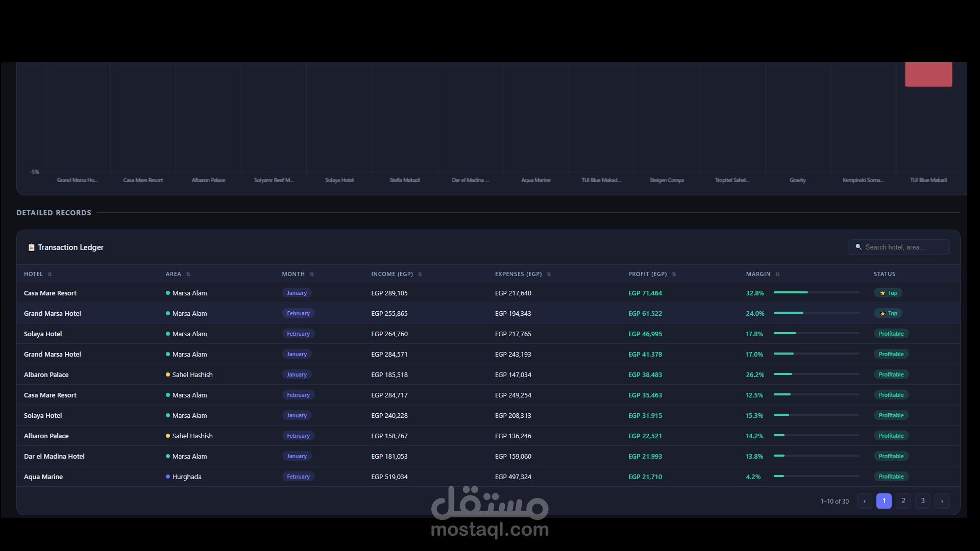This screenshot has height=551, width=980.
Task: Sort table by Hotel column icon
Action: point(50,274)
